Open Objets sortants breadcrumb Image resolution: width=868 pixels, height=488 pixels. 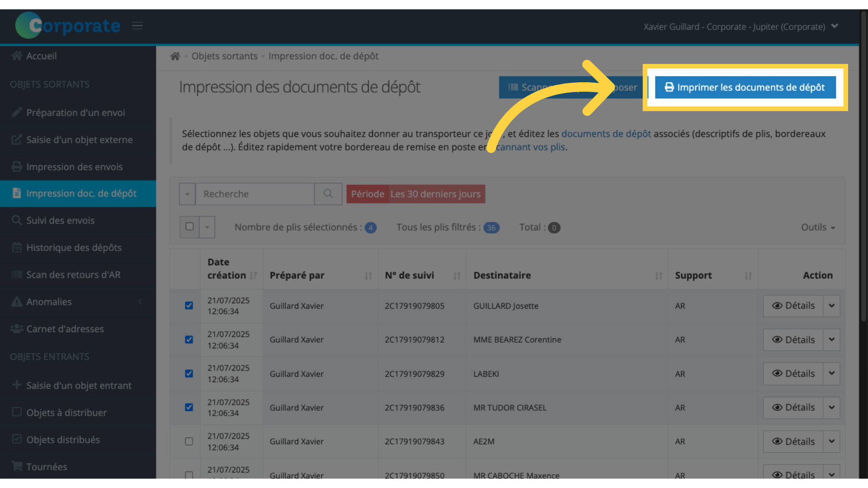click(224, 56)
